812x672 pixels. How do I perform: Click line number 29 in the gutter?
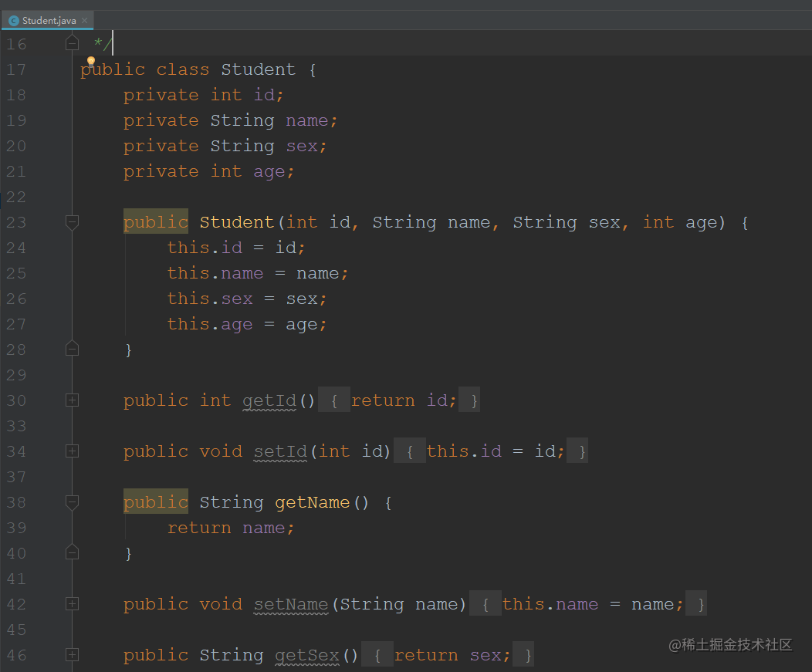(16, 375)
